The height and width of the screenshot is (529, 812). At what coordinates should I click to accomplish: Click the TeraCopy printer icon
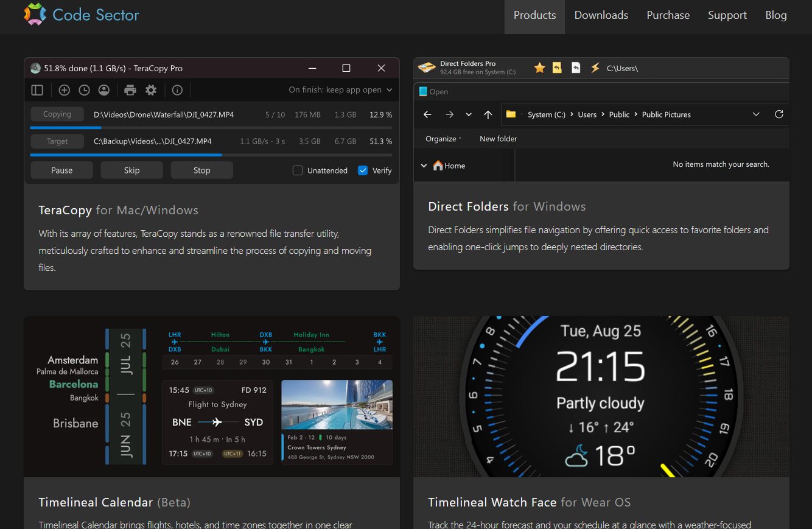pos(130,90)
